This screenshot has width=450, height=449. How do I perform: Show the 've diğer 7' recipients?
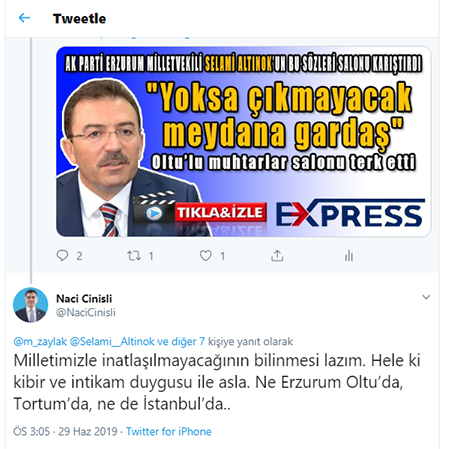181,342
